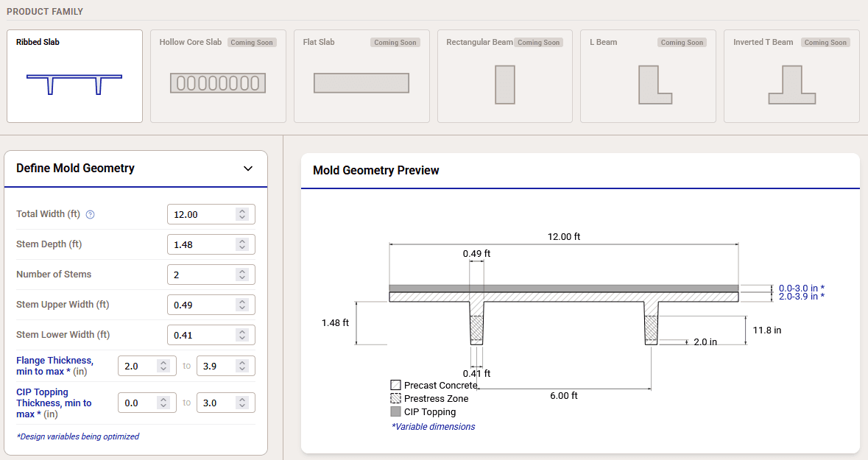Click the Design variables being optimized link
The width and height of the screenshot is (868, 460).
[77, 436]
